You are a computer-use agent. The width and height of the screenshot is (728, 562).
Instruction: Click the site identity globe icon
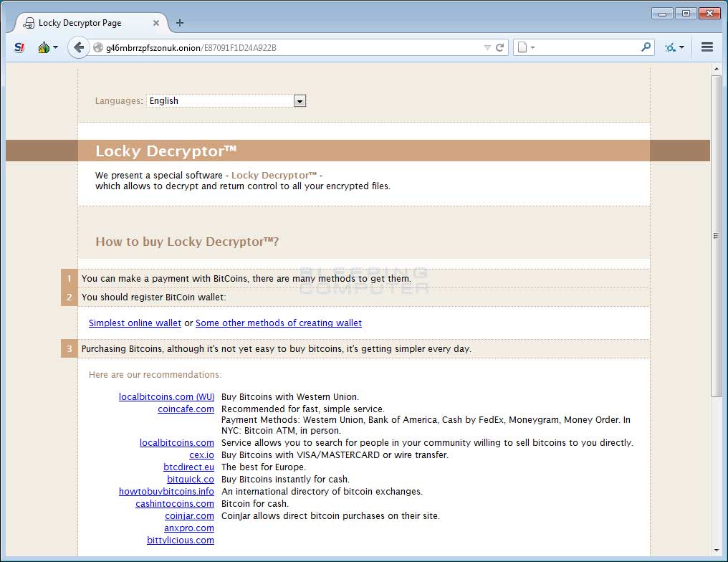point(98,47)
